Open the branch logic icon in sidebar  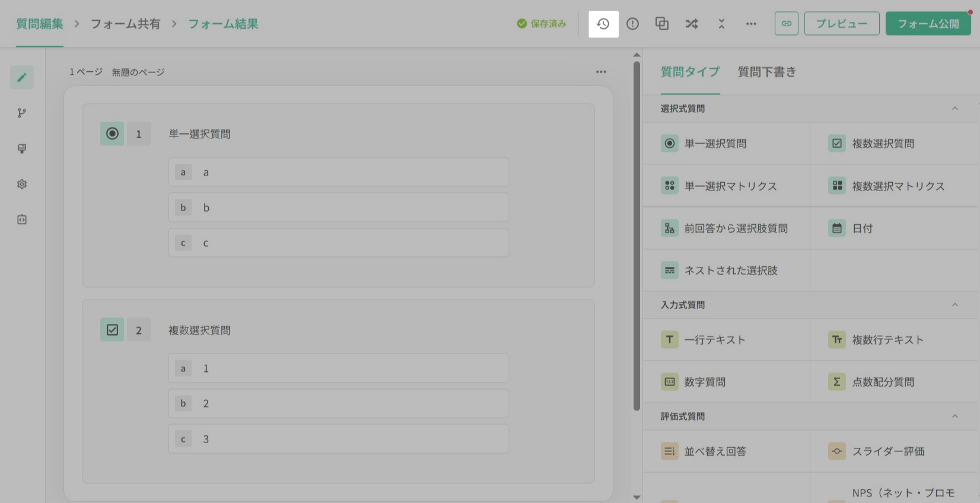click(22, 113)
